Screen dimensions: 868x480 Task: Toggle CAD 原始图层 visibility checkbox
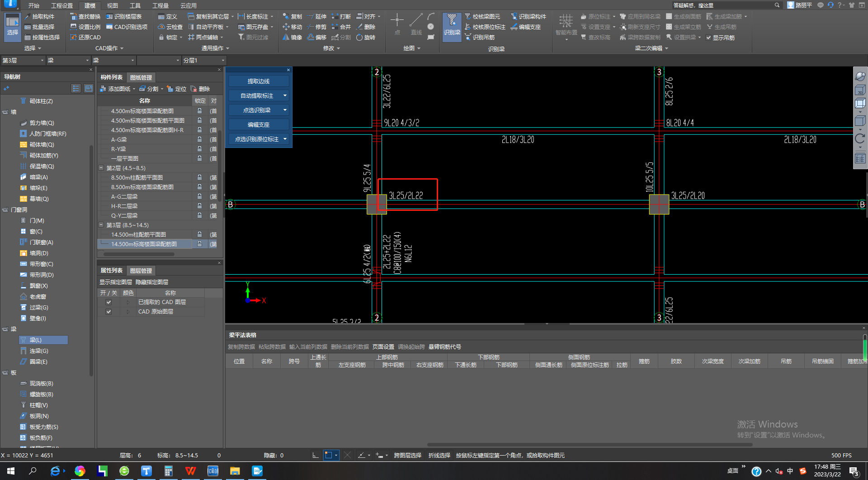[x=108, y=312]
